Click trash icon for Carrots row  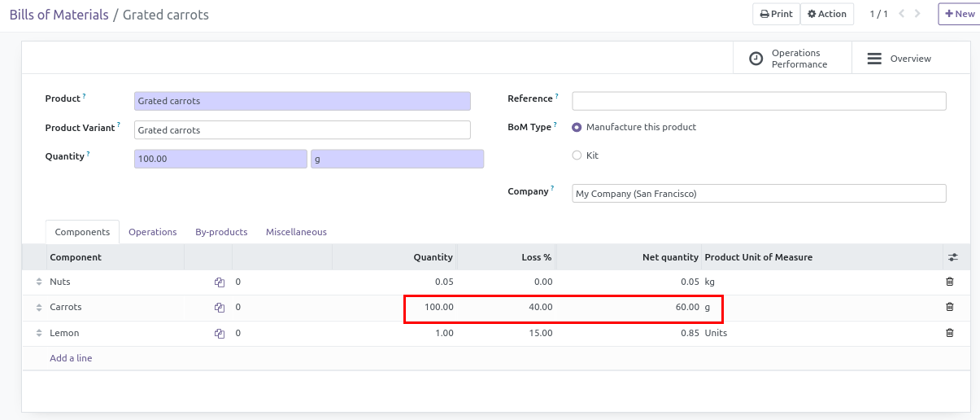click(949, 307)
